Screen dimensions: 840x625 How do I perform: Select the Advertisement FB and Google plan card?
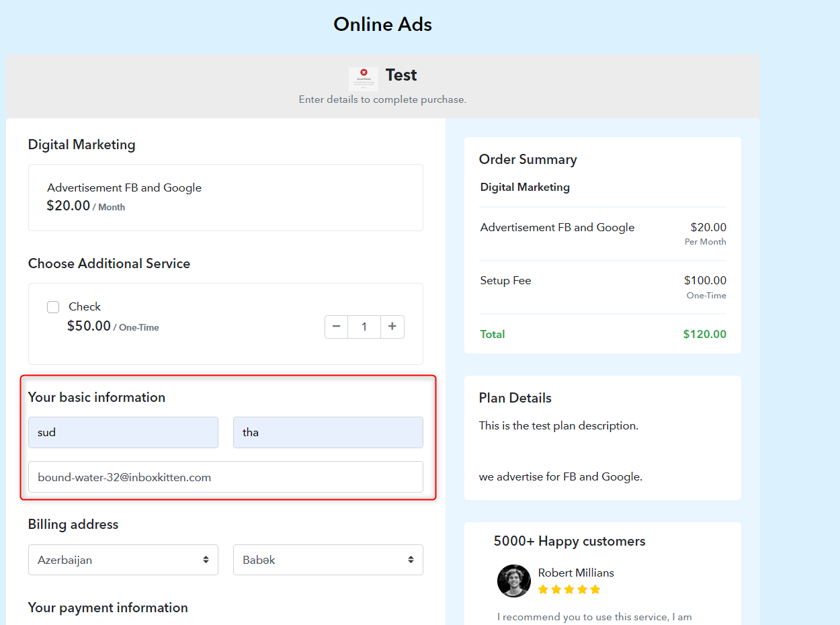226,198
